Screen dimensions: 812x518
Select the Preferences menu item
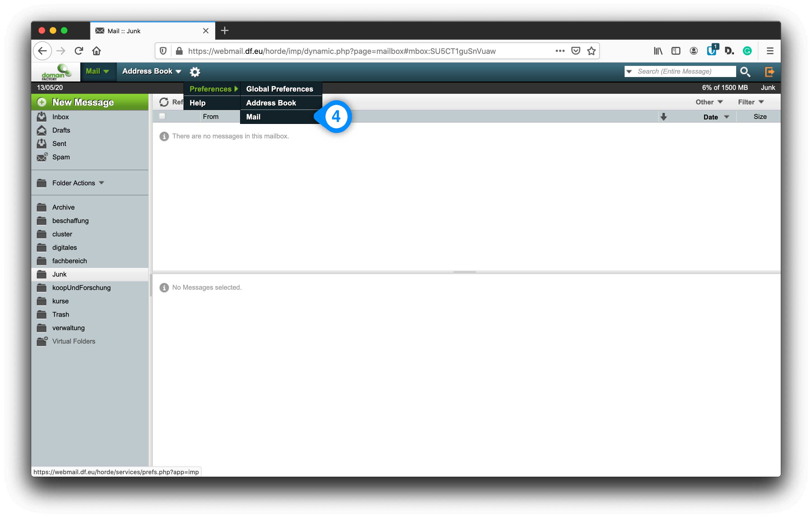(x=212, y=89)
